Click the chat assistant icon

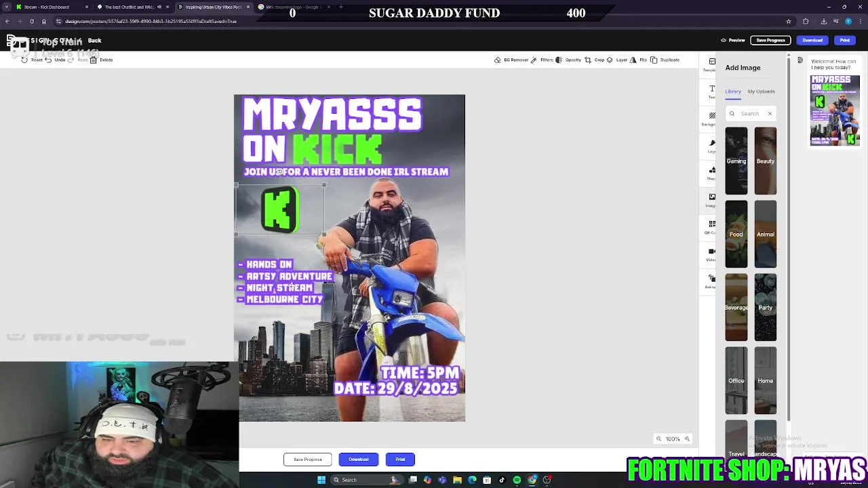(800, 61)
